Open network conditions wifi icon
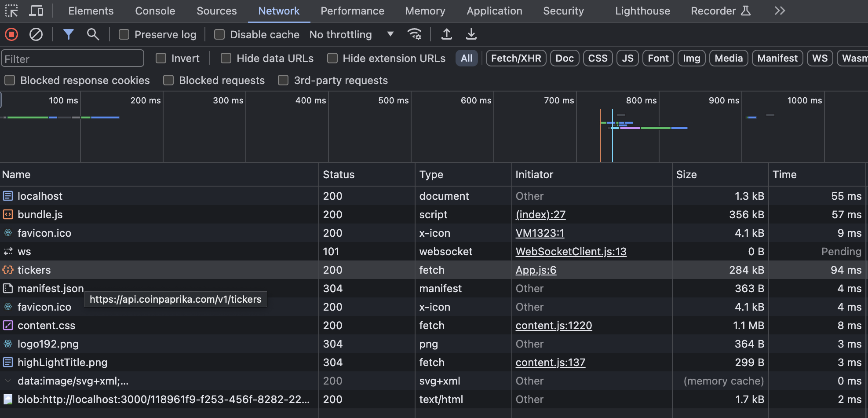This screenshot has height=418, width=868. (415, 34)
